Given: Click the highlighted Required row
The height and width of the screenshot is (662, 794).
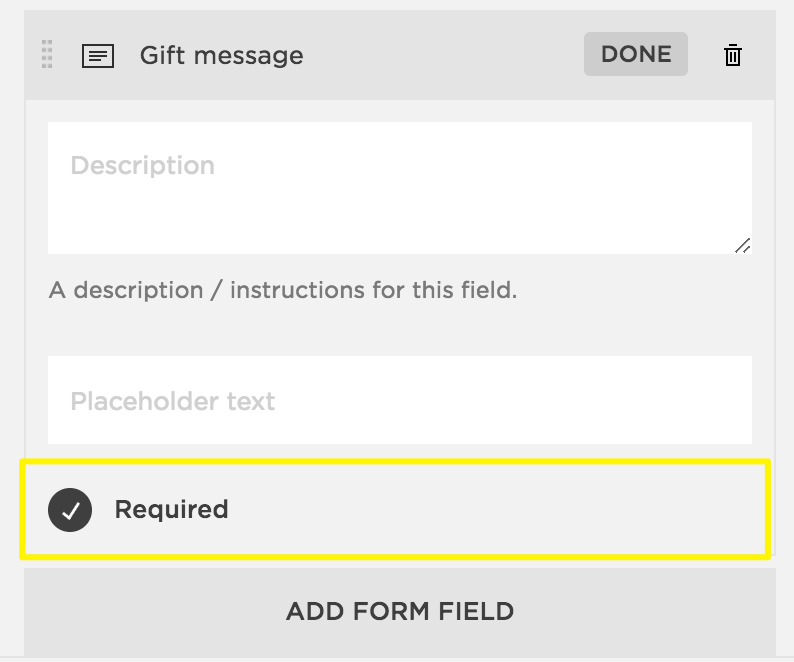Looking at the screenshot, I should pyautogui.click(x=395, y=510).
